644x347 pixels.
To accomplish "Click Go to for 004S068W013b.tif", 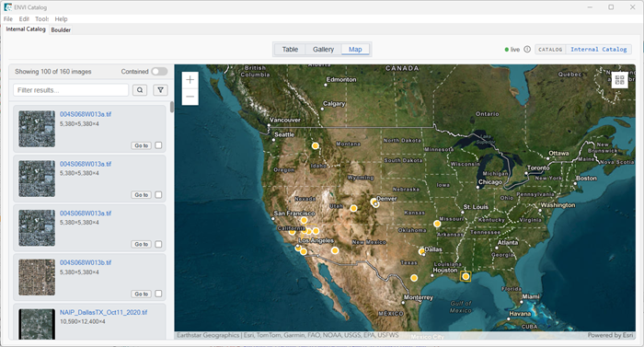I will click(x=142, y=294).
